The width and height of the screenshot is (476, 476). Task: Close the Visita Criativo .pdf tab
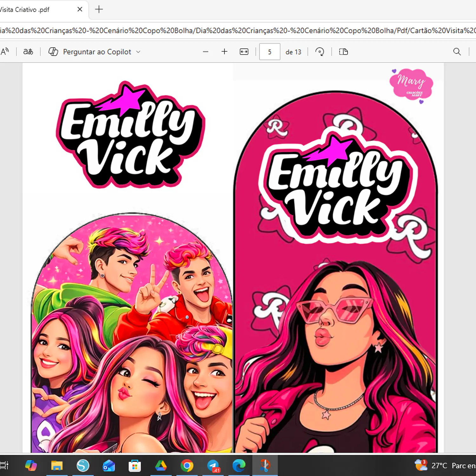pos(80,10)
